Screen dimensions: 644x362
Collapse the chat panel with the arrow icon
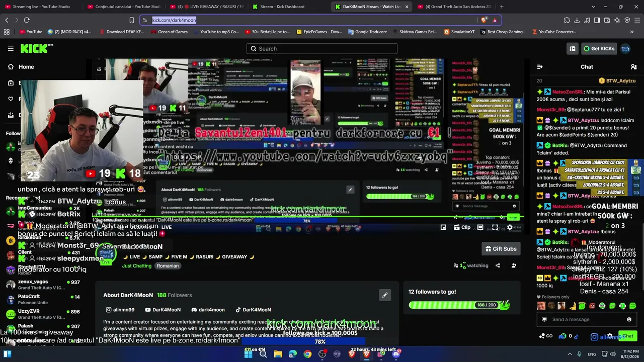click(x=540, y=67)
